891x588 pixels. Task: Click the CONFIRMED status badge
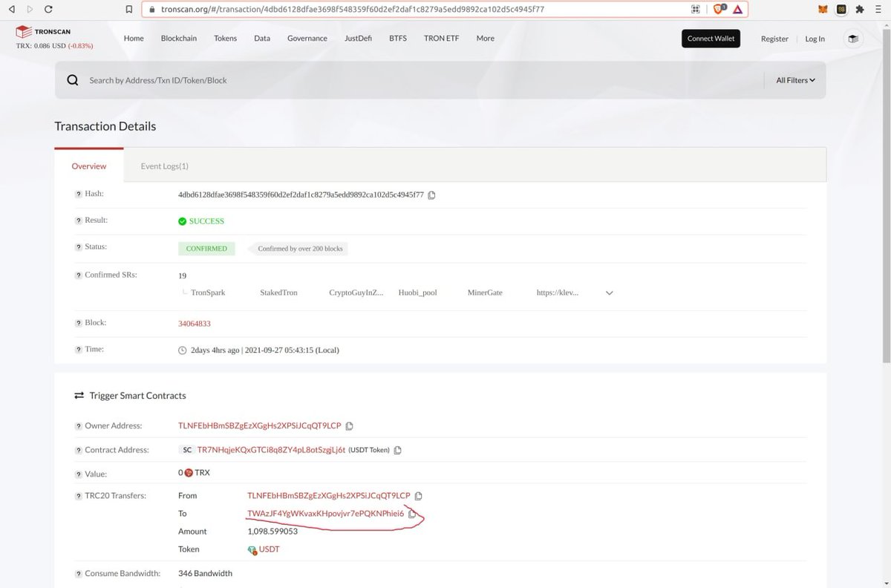[x=206, y=249]
